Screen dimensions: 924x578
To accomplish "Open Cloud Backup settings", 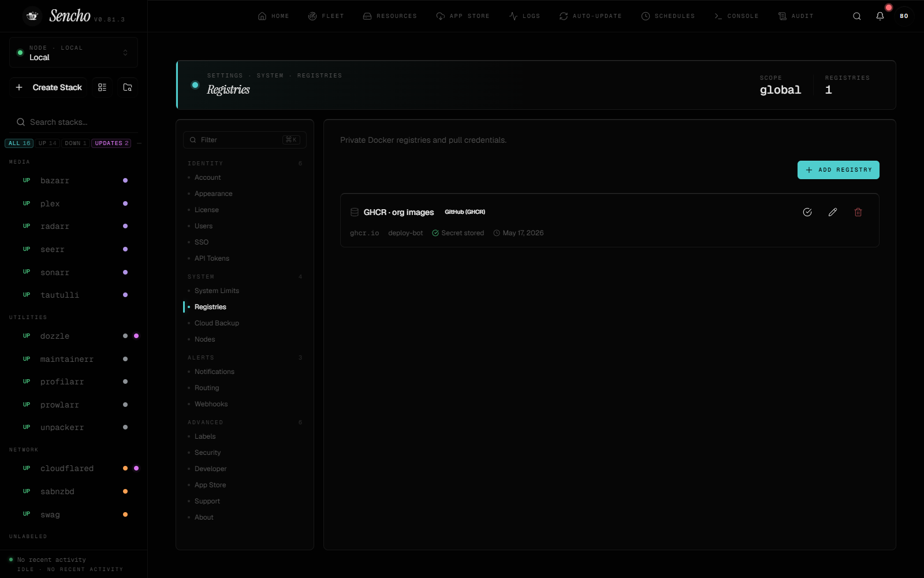I will [x=245, y=323].
